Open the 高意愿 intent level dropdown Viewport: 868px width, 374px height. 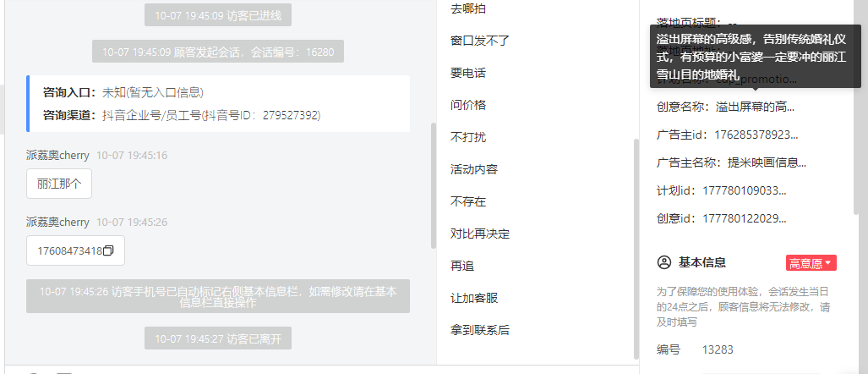coord(811,264)
